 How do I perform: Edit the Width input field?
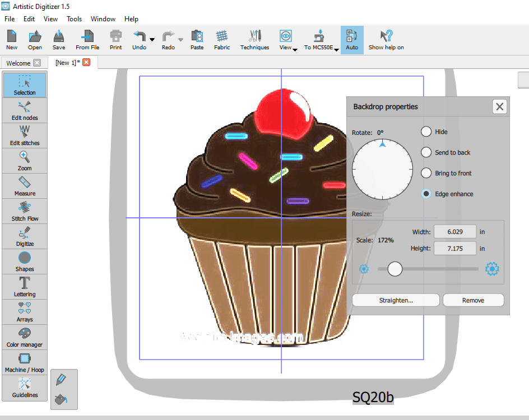click(454, 231)
